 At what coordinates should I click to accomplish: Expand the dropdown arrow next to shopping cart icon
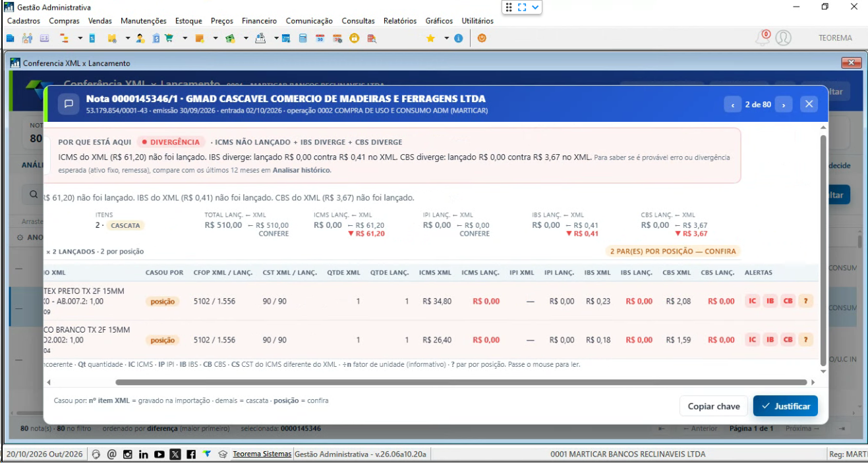[x=185, y=38]
